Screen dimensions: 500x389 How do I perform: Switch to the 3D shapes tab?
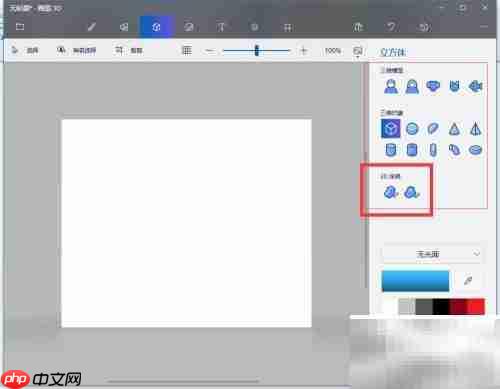click(156, 27)
